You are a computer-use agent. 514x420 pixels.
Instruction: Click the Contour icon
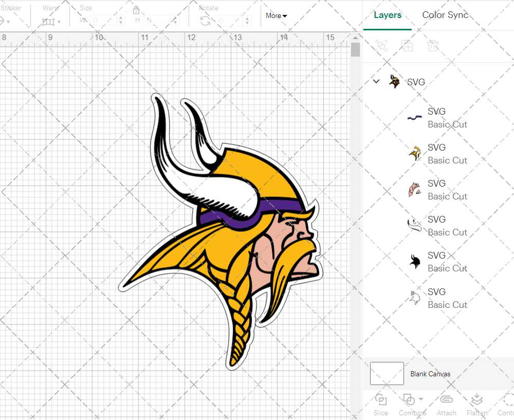(x=508, y=400)
